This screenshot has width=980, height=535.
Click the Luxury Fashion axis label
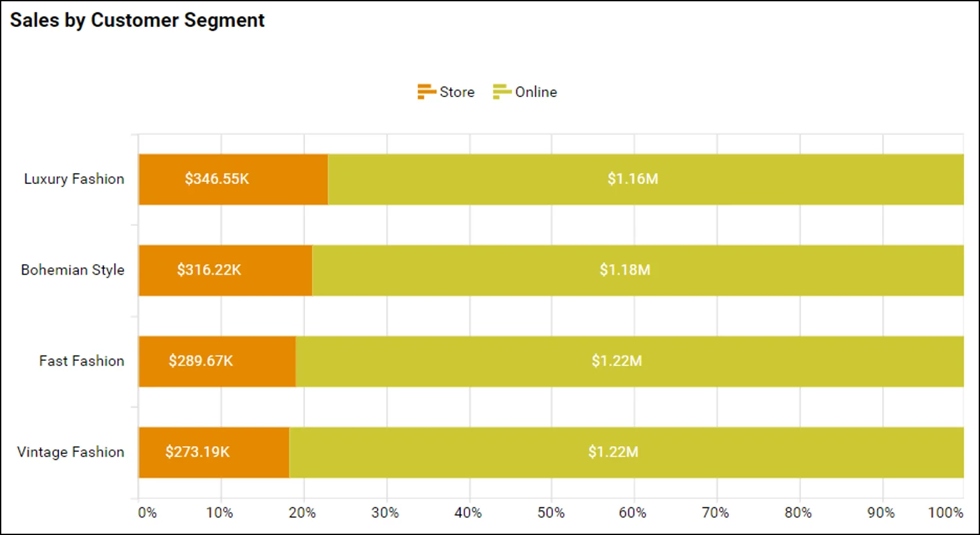pyautogui.click(x=74, y=179)
